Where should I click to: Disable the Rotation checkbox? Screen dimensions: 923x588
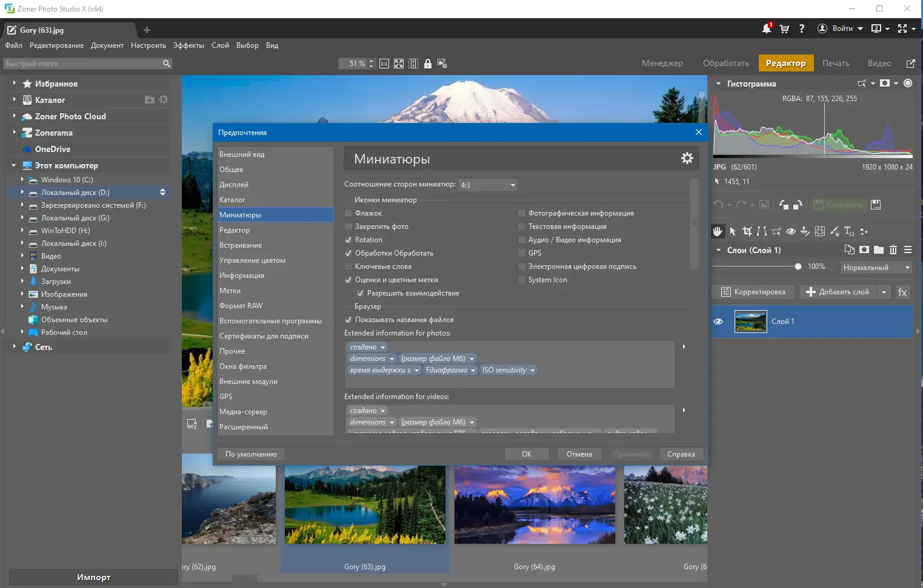click(x=348, y=239)
